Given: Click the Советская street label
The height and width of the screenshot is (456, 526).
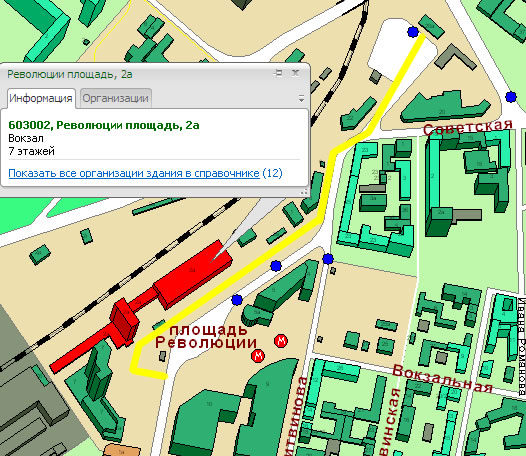Looking at the screenshot, I should click(468, 127).
